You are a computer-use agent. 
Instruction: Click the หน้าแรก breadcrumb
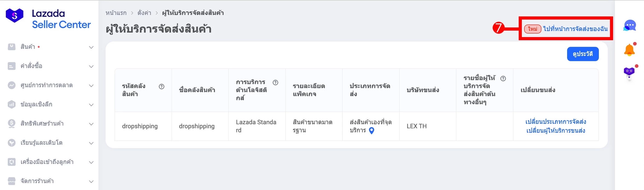(x=116, y=13)
